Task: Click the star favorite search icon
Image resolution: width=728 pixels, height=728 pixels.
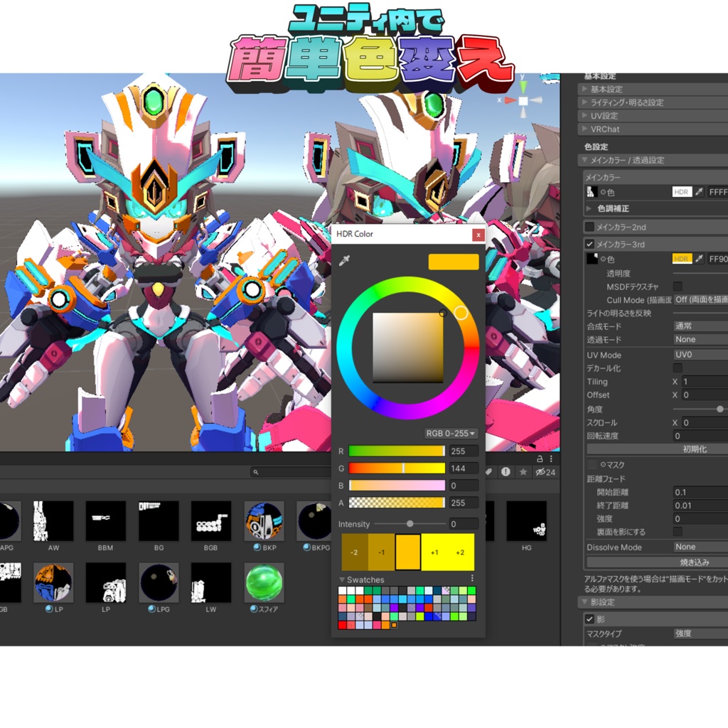Action: coord(523,472)
